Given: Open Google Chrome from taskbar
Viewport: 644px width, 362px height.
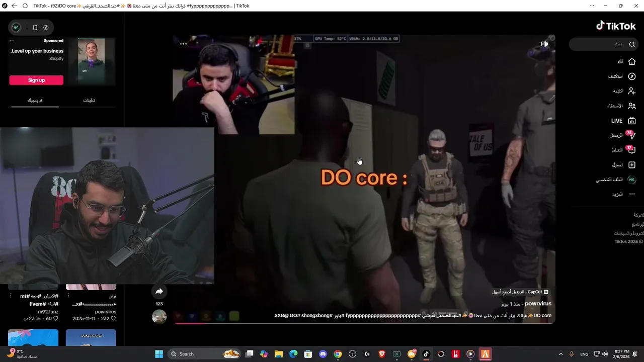Looking at the screenshot, I should (x=338, y=354).
